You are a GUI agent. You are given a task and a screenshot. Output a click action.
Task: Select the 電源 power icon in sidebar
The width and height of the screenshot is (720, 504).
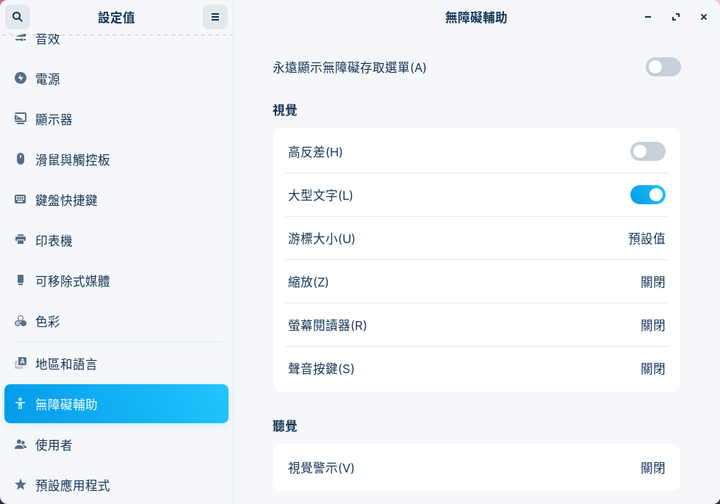20,78
